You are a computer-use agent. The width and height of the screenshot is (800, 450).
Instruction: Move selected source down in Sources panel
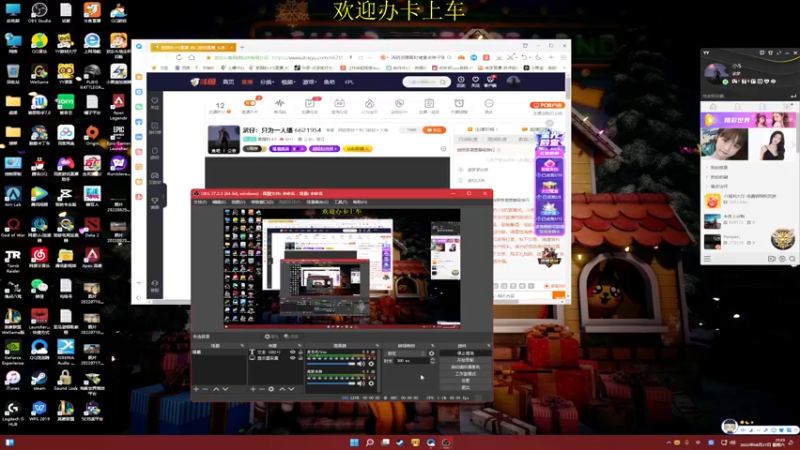tap(291, 389)
